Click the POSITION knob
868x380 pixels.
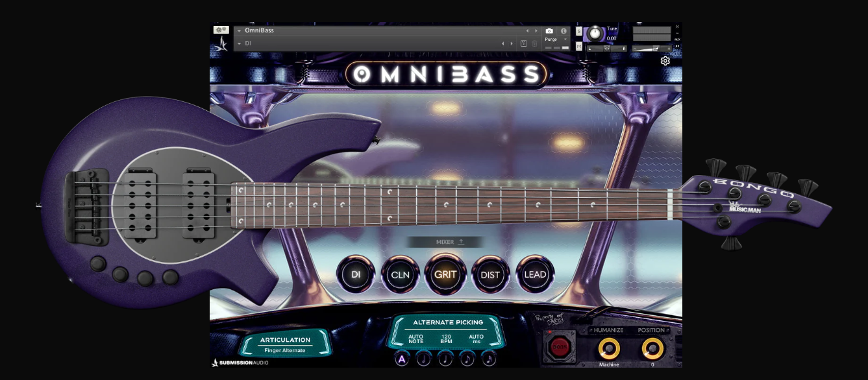tap(652, 348)
